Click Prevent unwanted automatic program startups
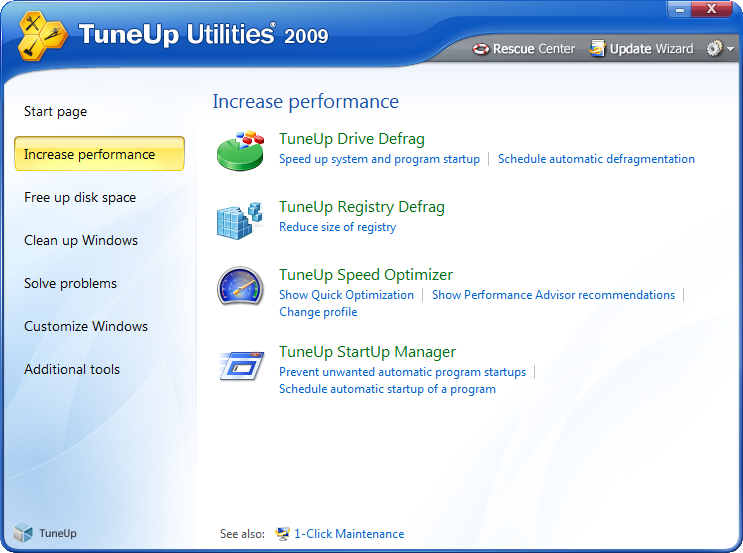Image resolution: width=743 pixels, height=553 pixels. pyautogui.click(x=402, y=372)
